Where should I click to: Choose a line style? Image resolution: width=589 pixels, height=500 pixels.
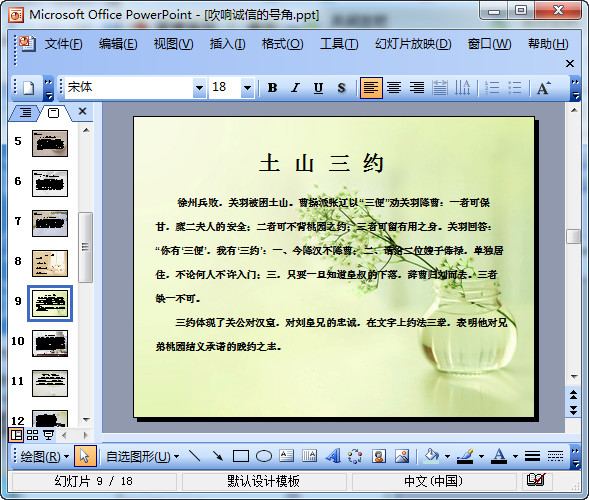click(532, 456)
